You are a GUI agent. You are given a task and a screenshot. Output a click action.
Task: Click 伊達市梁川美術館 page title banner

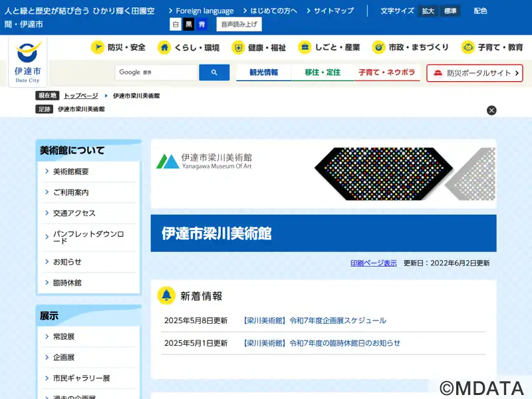(323, 233)
